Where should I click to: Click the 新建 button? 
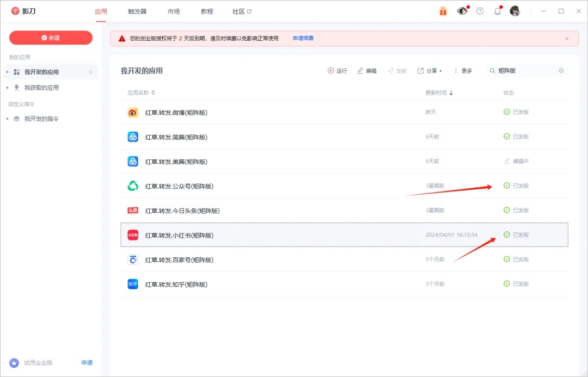click(x=51, y=38)
